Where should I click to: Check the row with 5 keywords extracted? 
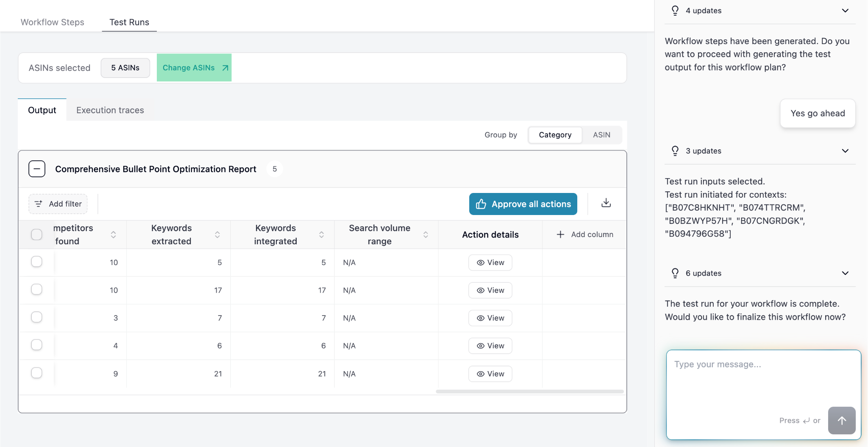point(37,262)
